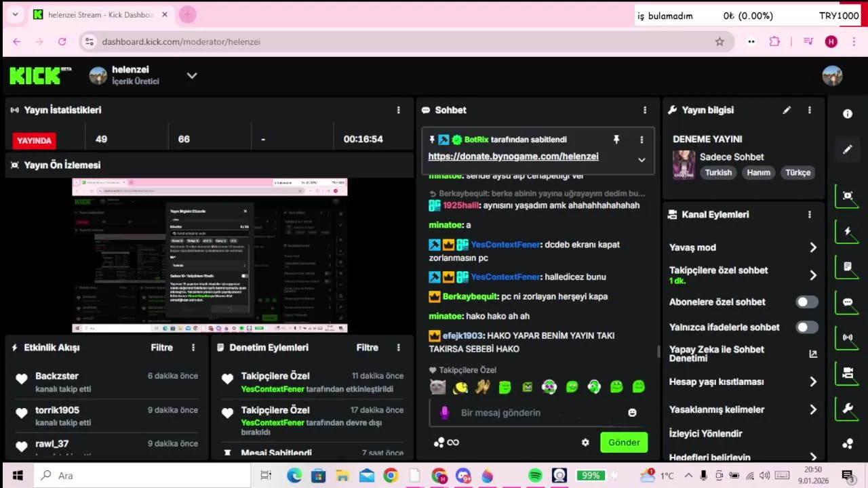This screenshot has height=488, width=868.
Task: Open Yapay Zeka ile Sohbet Denetimi
Action: [743, 354]
